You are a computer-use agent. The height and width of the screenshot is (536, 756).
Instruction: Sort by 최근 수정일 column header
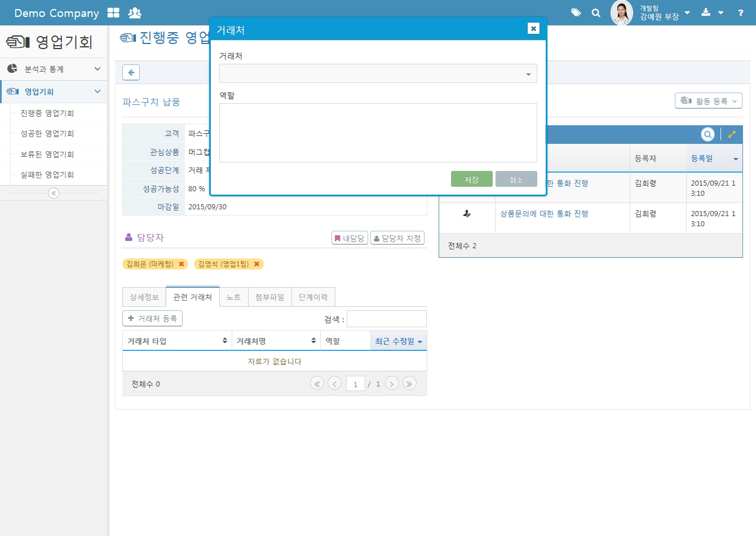pos(398,341)
